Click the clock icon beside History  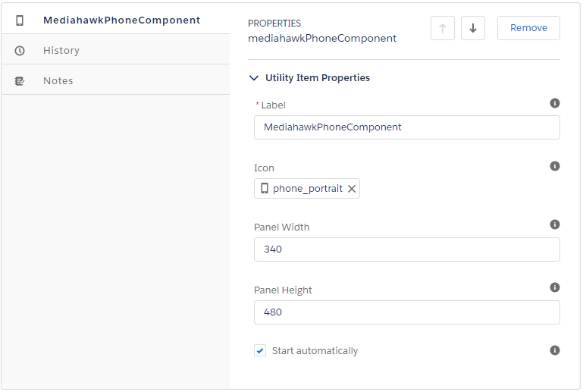point(20,51)
